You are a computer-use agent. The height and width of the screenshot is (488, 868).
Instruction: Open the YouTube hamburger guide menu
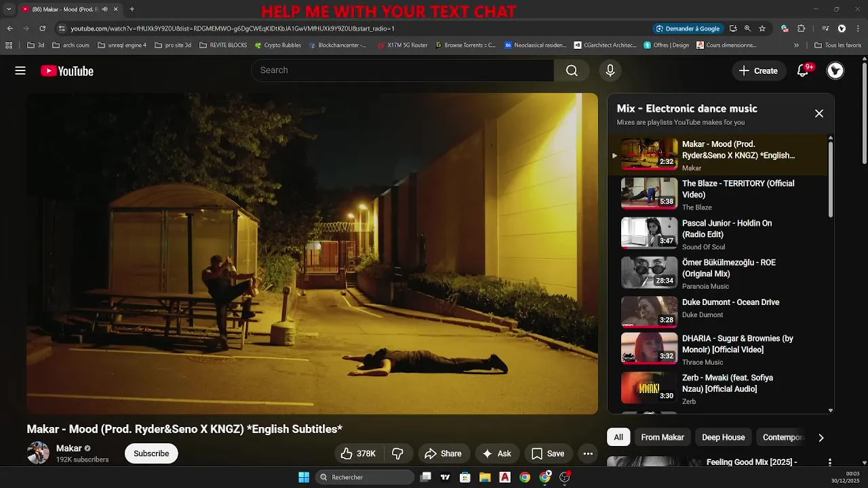tap(20, 70)
